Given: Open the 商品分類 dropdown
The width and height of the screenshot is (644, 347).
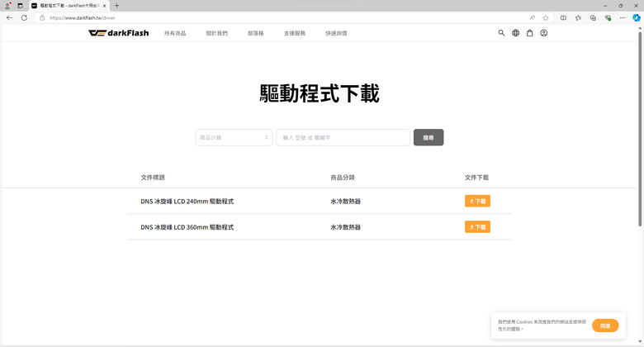Looking at the screenshot, I should pos(234,137).
